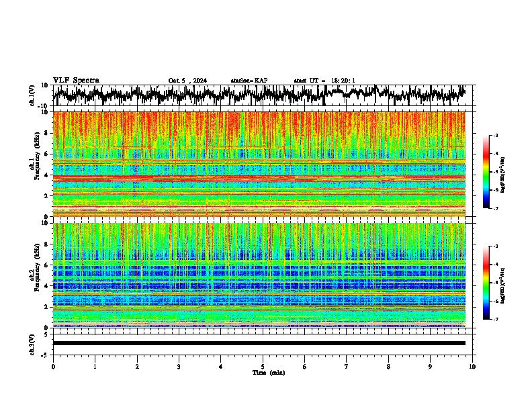Click the '6' frequency tick on ch.2 axis
The image size is (532, 411).
[46, 265]
